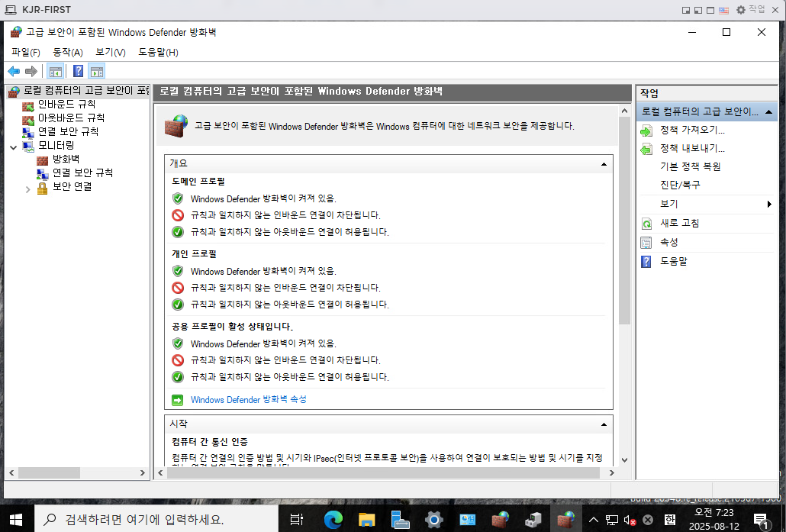Screen dimensions: 786x532
Task: Launch Microsoft Edge from taskbar
Action: click(x=333, y=520)
